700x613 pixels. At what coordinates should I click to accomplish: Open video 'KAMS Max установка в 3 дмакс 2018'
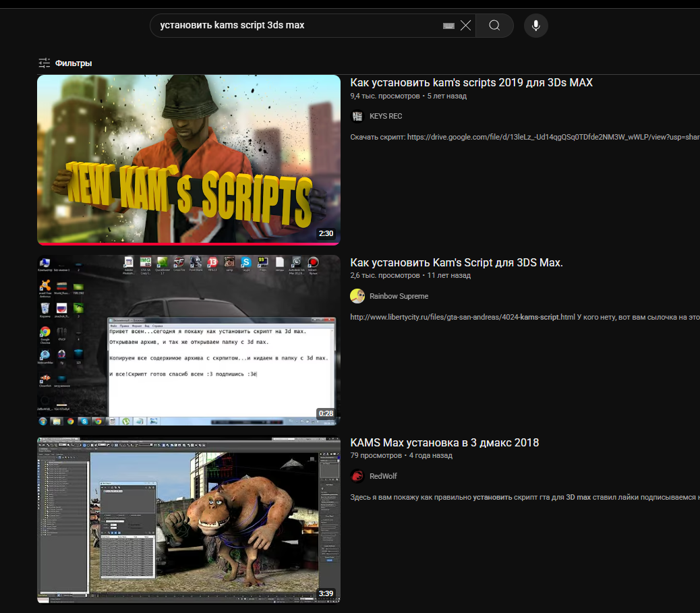pos(444,443)
